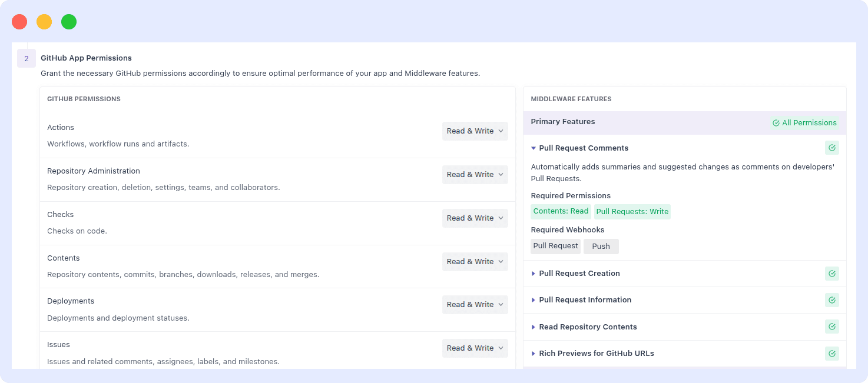Click the check icon next to Pull Request Information
The height and width of the screenshot is (383, 868).
pyautogui.click(x=831, y=300)
